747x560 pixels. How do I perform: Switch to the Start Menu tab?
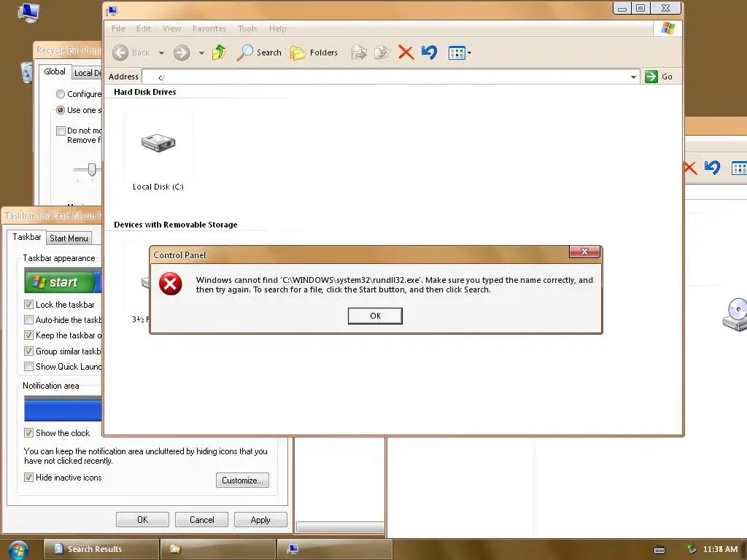(69, 238)
